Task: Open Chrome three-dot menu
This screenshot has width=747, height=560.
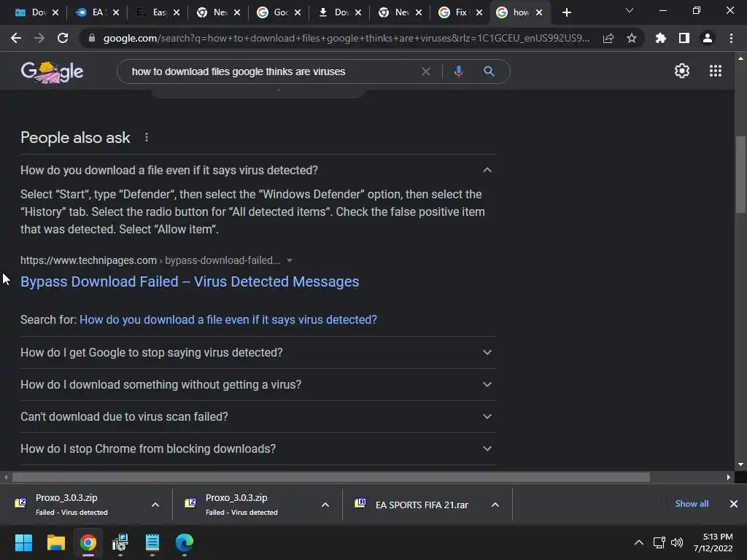Action: pos(731,38)
